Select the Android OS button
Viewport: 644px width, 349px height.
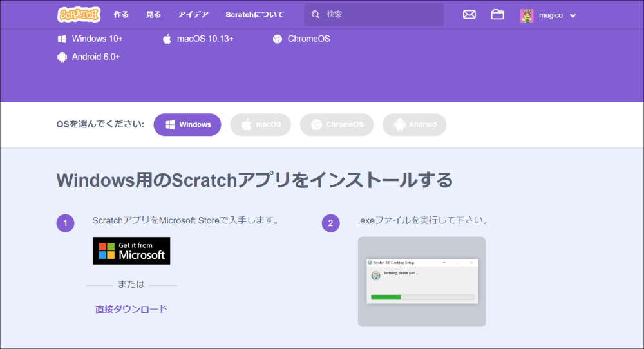coord(414,124)
